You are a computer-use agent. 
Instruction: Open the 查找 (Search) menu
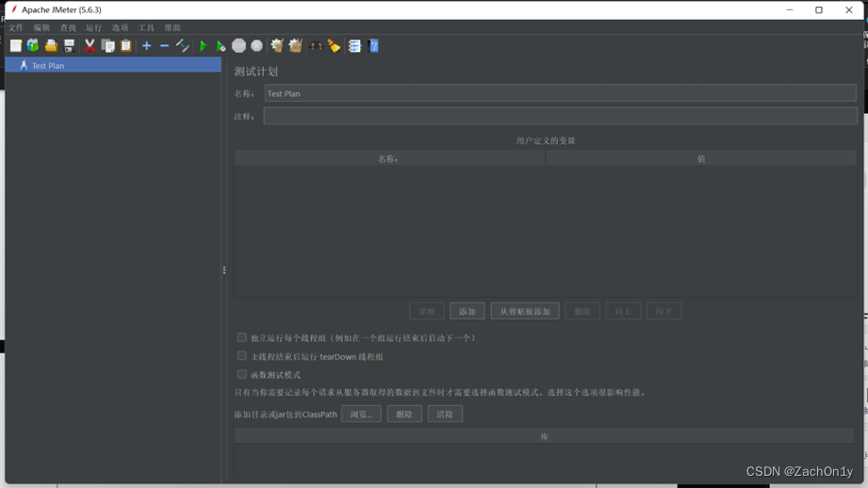click(x=68, y=27)
